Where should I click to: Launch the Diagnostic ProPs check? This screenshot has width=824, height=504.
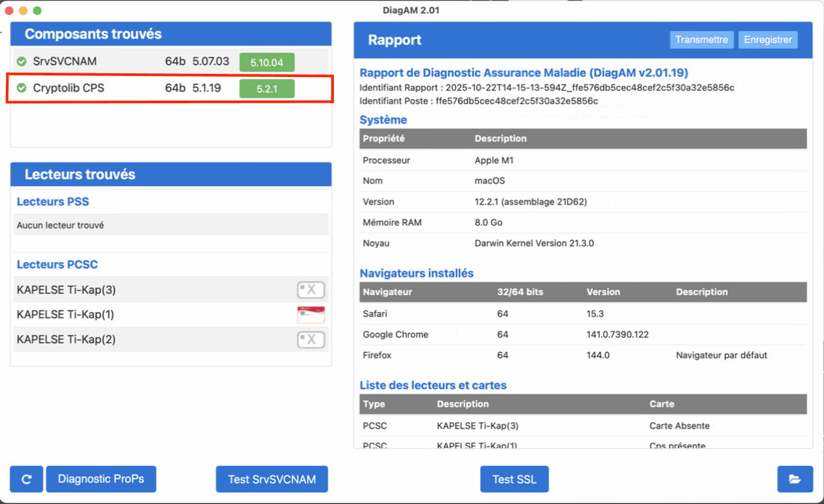pos(101,479)
